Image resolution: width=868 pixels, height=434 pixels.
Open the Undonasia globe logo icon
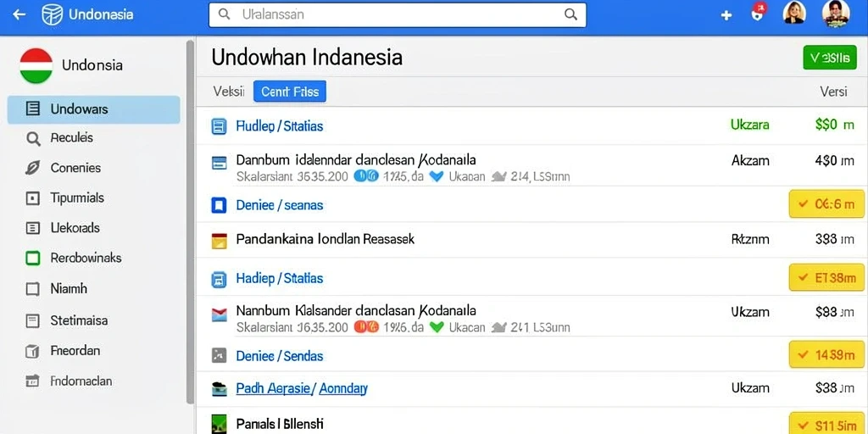click(x=52, y=15)
